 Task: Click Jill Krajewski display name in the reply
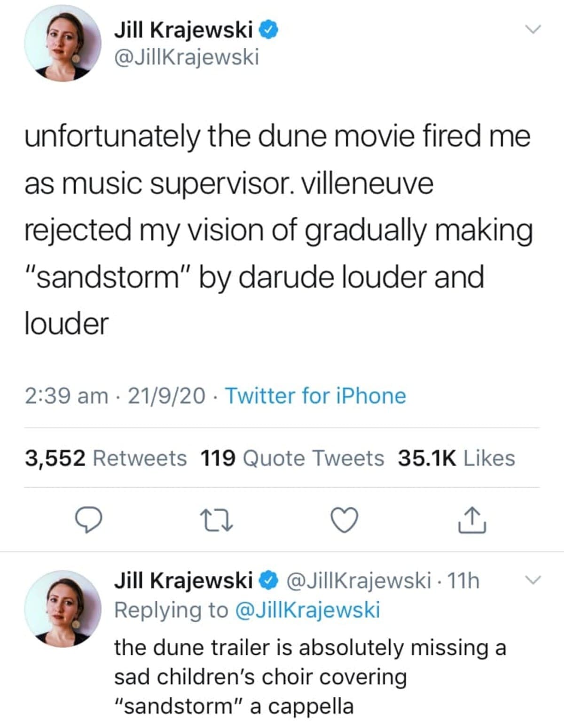(x=184, y=581)
